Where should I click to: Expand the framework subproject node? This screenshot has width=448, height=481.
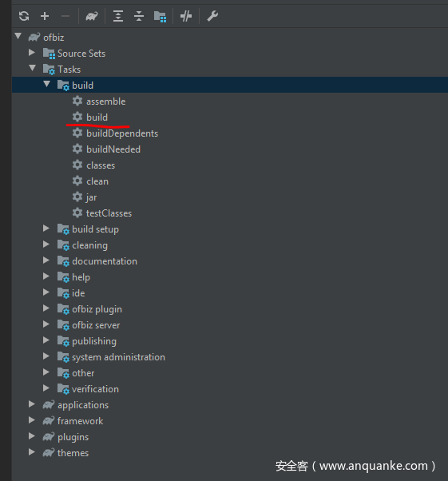click(x=32, y=419)
